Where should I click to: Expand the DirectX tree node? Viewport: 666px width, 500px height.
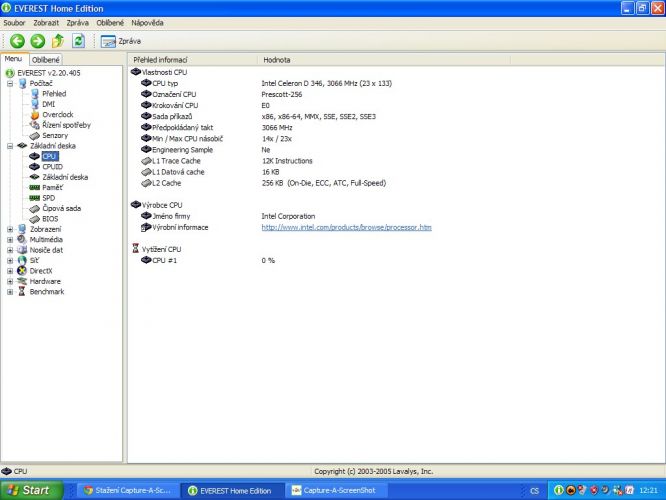coord(10,271)
